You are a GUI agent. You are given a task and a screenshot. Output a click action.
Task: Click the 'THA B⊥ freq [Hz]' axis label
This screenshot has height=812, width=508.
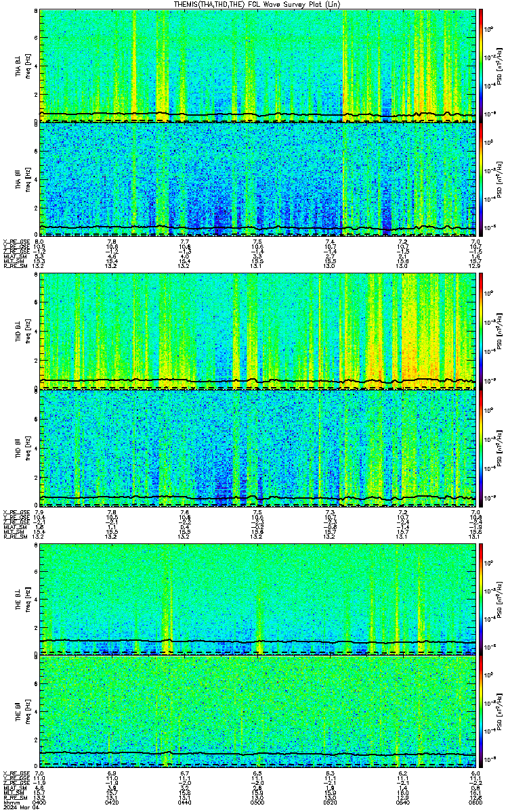tap(22, 65)
